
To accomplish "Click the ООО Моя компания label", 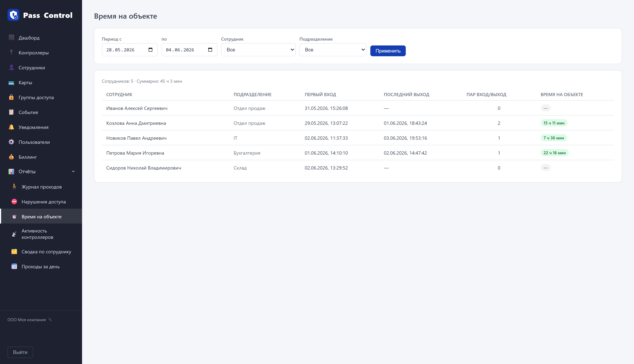I will pos(26,320).
